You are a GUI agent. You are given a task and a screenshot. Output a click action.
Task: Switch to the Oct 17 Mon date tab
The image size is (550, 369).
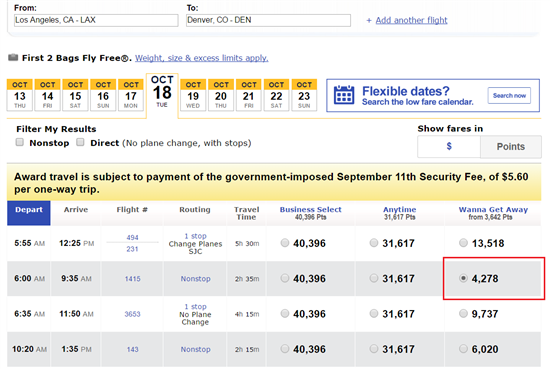pos(131,95)
